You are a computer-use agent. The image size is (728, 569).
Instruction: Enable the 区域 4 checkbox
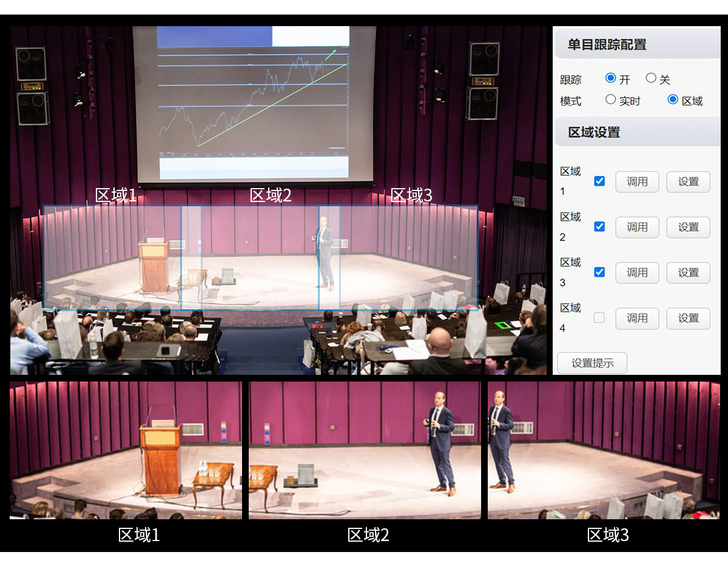599,317
